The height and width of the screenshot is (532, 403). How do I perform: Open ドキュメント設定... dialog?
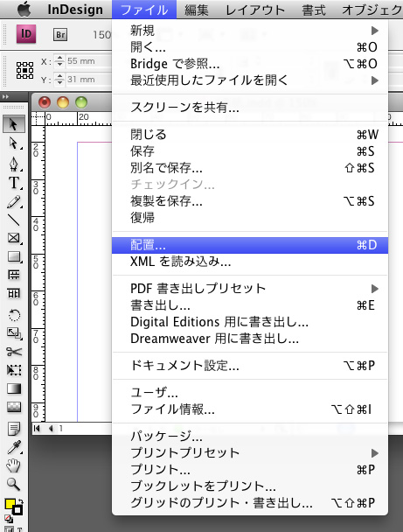coord(250,366)
